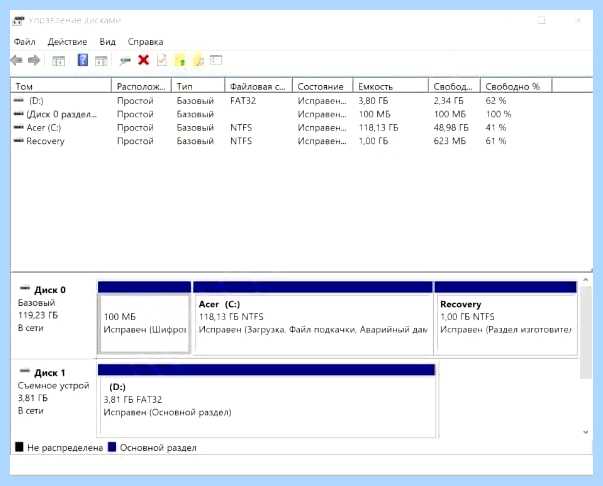Click the 3,80 ГБ capacity cell
The width and height of the screenshot is (603, 486).
pyautogui.click(x=373, y=101)
